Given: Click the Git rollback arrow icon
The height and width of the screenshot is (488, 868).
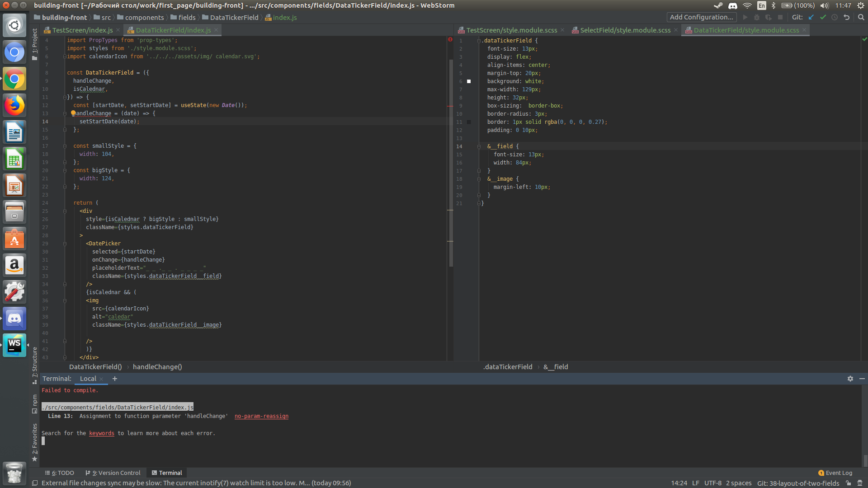Looking at the screenshot, I should (846, 17).
